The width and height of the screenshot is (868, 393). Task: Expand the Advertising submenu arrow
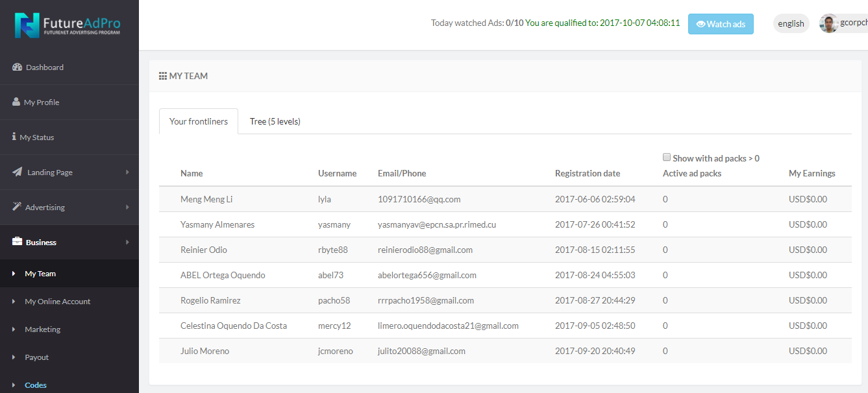point(127,207)
